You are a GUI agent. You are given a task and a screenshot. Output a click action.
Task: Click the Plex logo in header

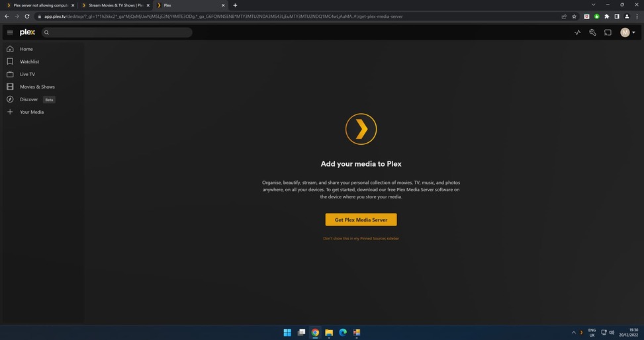[x=28, y=32]
